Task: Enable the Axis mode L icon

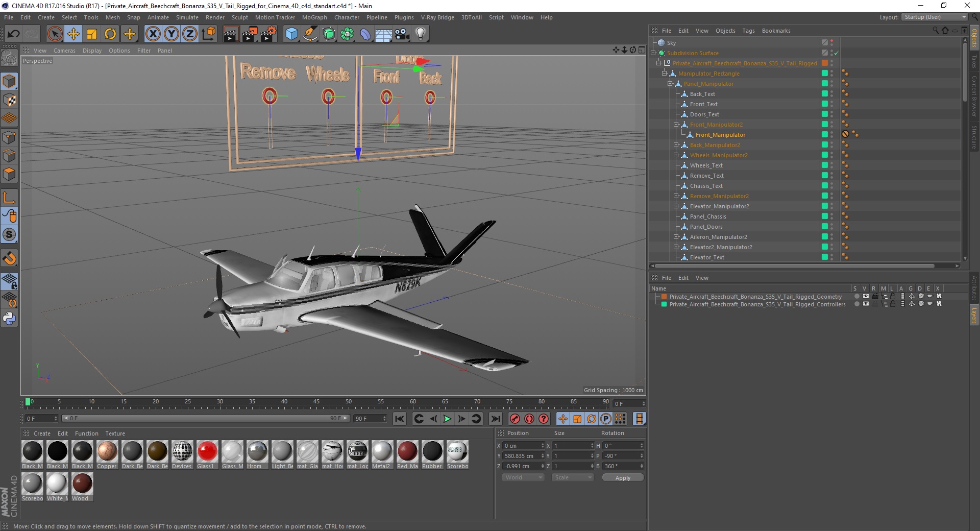Action: pyautogui.click(x=9, y=198)
